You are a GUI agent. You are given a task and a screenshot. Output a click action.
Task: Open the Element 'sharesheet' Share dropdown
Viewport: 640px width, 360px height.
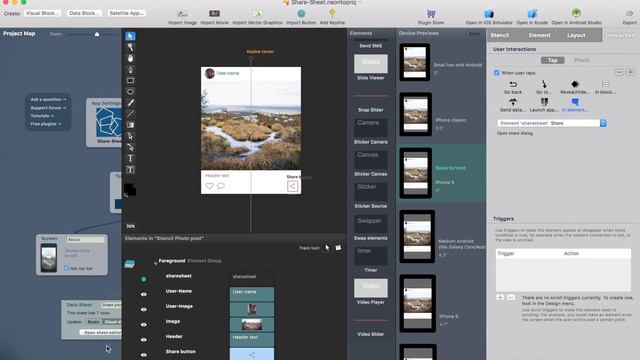pos(552,123)
